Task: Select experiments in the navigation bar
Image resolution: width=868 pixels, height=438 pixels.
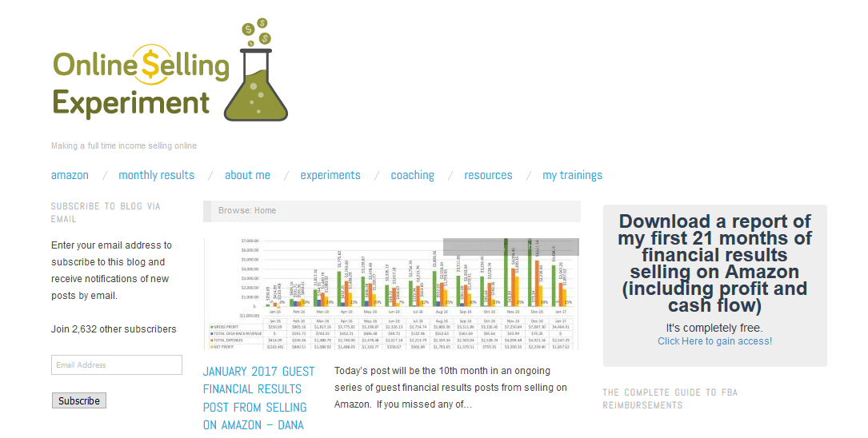Action: click(330, 175)
